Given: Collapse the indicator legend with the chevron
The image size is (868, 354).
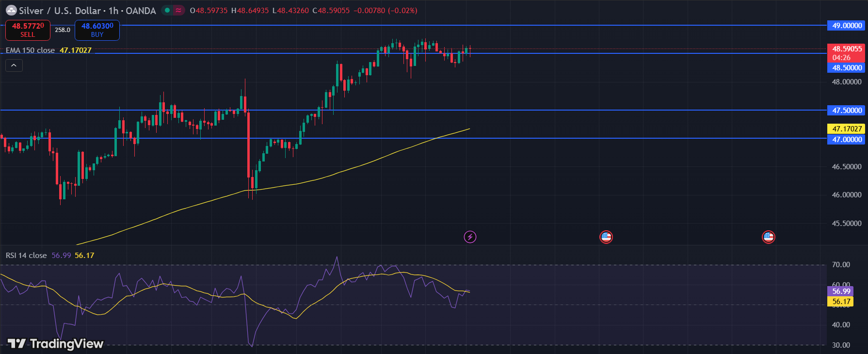Looking at the screenshot, I should 14,65.
